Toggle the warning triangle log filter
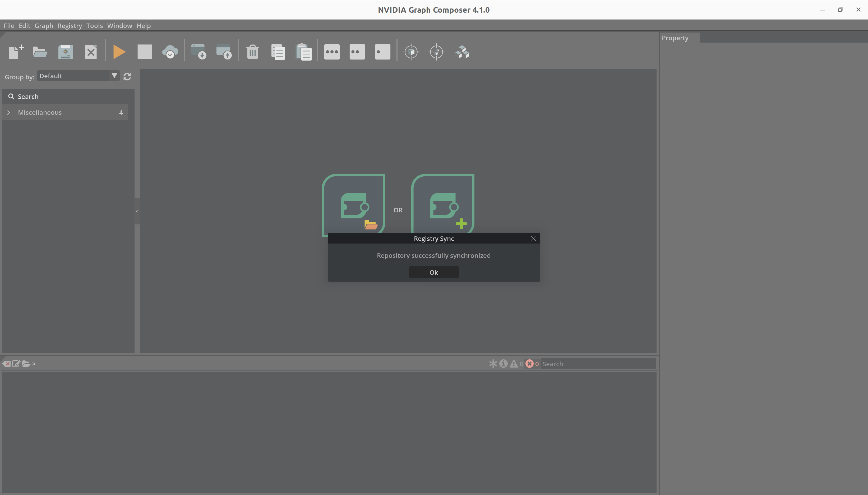This screenshot has height=495, width=868. point(514,363)
